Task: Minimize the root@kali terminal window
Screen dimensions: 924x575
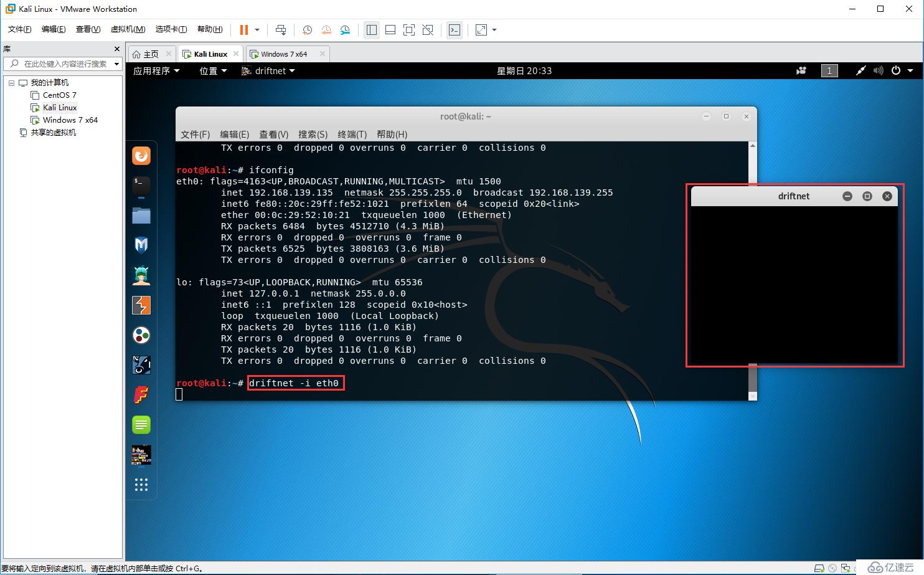Action: tap(706, 116)
